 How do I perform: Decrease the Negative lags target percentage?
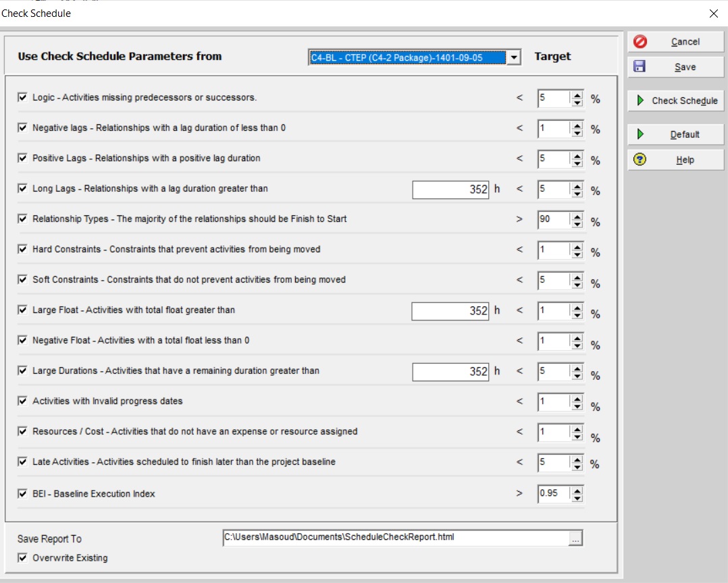[577, 133]
